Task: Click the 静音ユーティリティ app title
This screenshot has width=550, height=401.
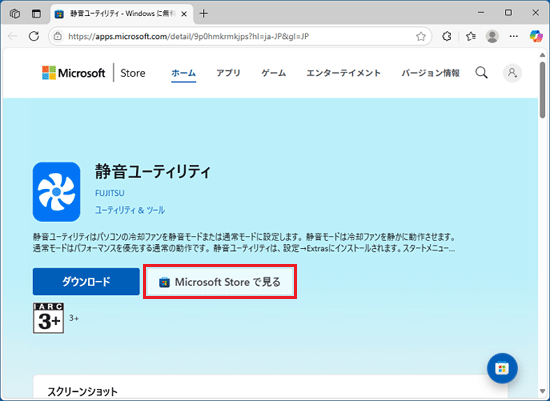Action: point(153,172)
